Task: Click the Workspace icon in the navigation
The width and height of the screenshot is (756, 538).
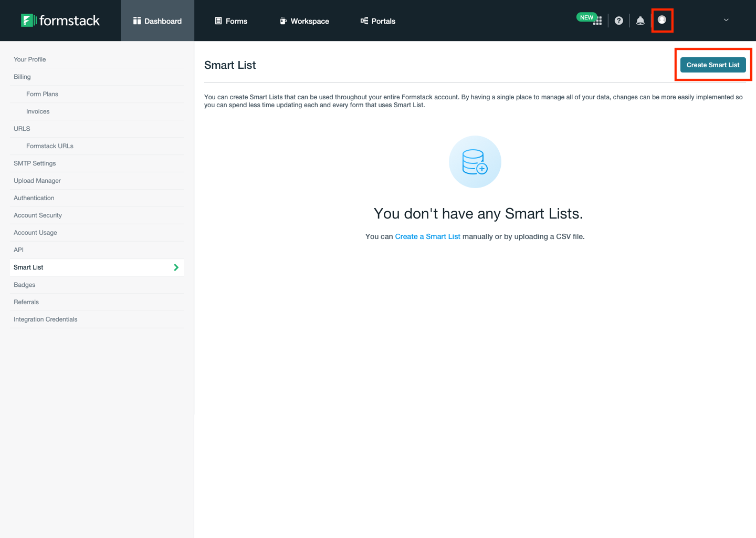Action: pyautogui.click(x=283, y=21)
